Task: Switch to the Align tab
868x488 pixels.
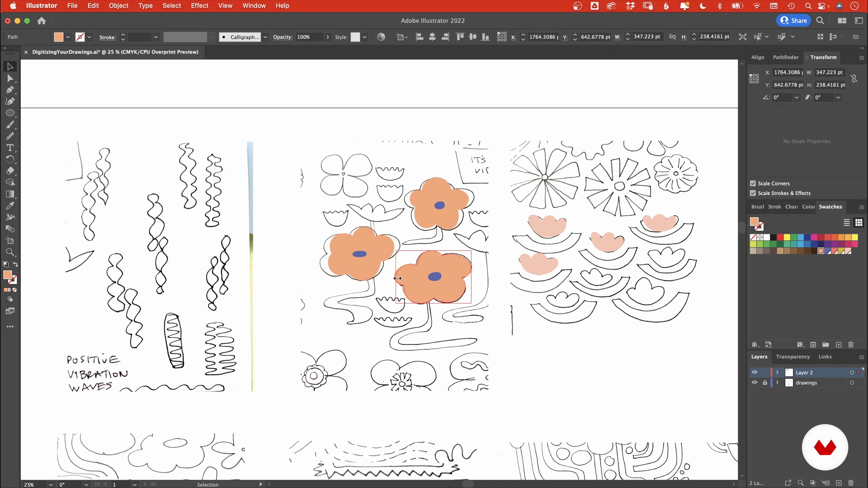Action: (757, 57)
